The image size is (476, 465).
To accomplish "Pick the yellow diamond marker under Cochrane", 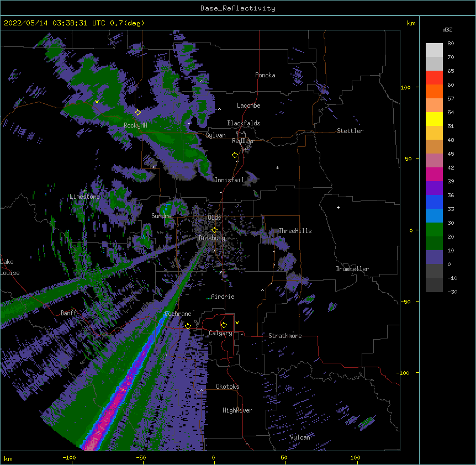I will point(188,326).
